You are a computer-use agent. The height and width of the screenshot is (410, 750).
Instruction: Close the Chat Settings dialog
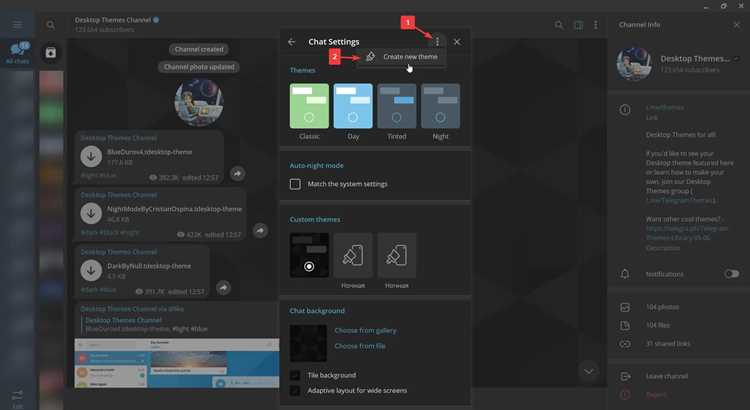(457, 42)
